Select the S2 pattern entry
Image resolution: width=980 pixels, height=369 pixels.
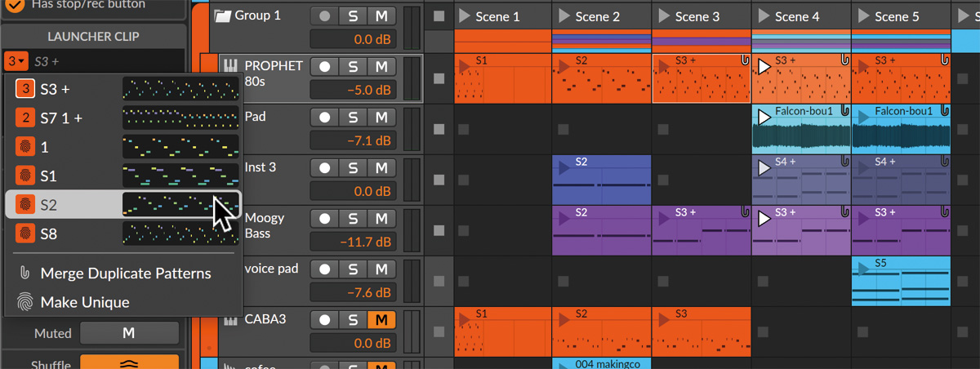coord(123,204)
